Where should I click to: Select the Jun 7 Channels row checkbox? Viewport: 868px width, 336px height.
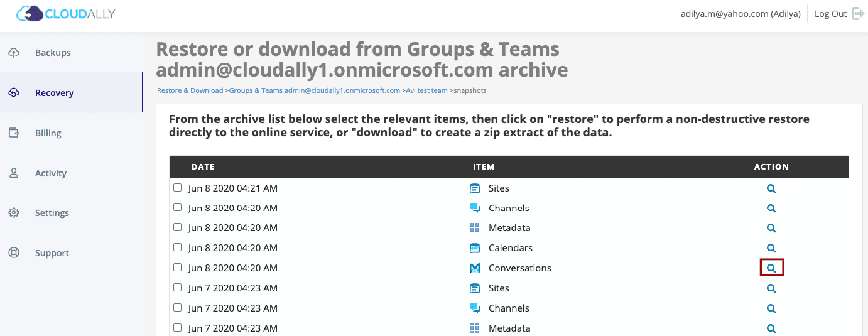pos(178,308)
